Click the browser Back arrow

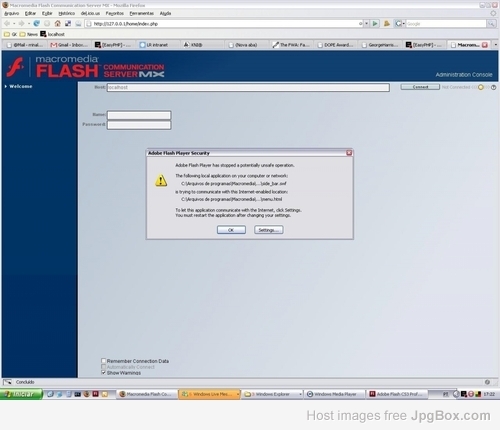[7, 23]
